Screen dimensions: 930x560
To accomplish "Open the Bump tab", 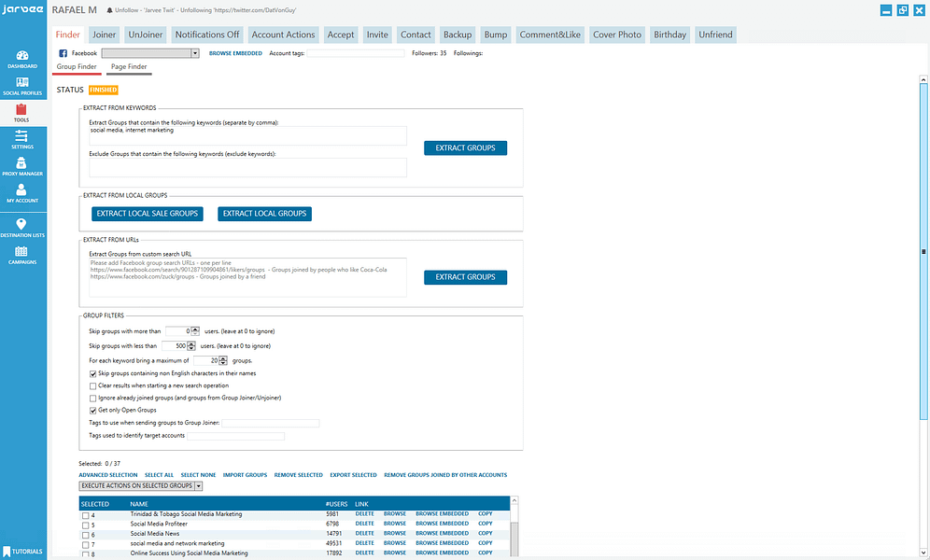I will [495, 35].
